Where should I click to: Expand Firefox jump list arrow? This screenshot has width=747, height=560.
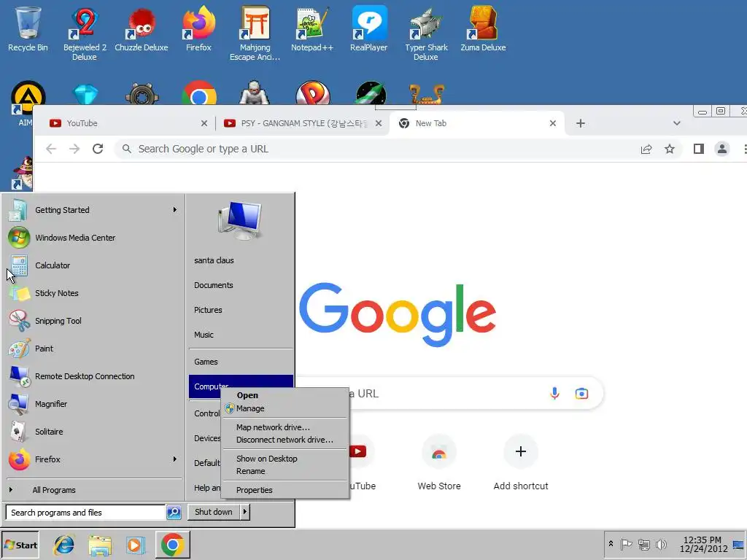[x=175, y=459]
